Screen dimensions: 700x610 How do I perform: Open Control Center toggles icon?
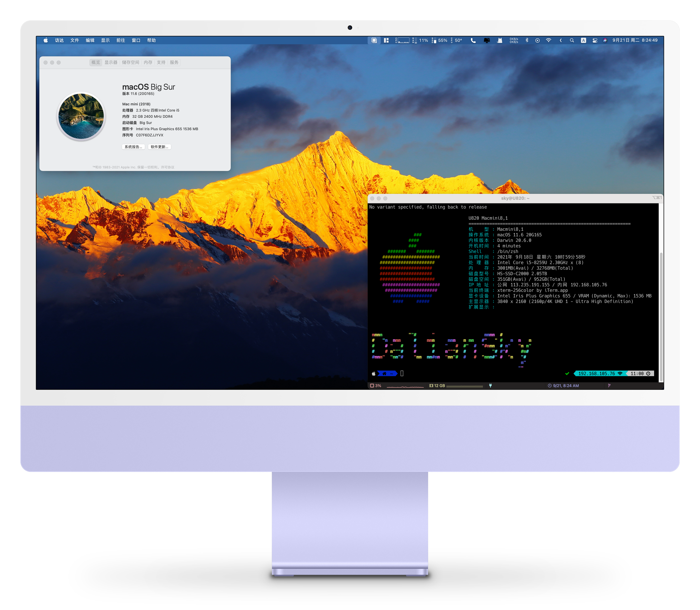(595, 40)
